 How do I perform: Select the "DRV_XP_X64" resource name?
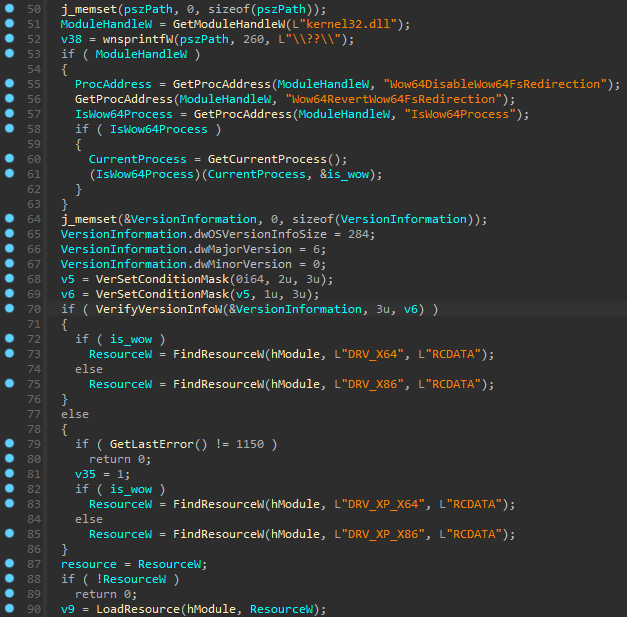(x=383, y=504)
